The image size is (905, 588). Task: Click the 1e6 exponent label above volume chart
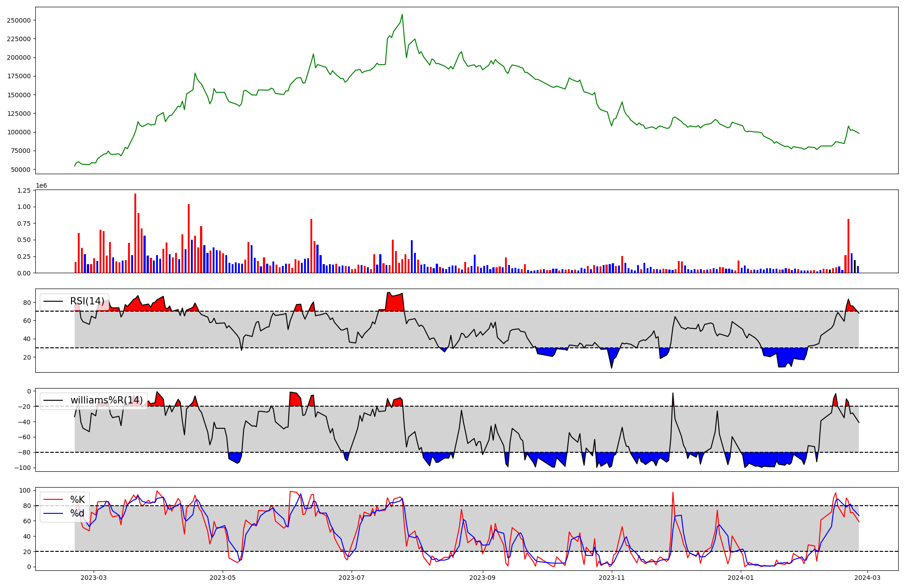(41, 186)
